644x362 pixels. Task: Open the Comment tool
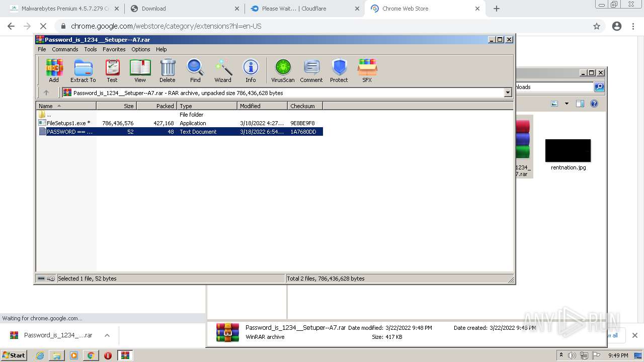coord(311,71)
